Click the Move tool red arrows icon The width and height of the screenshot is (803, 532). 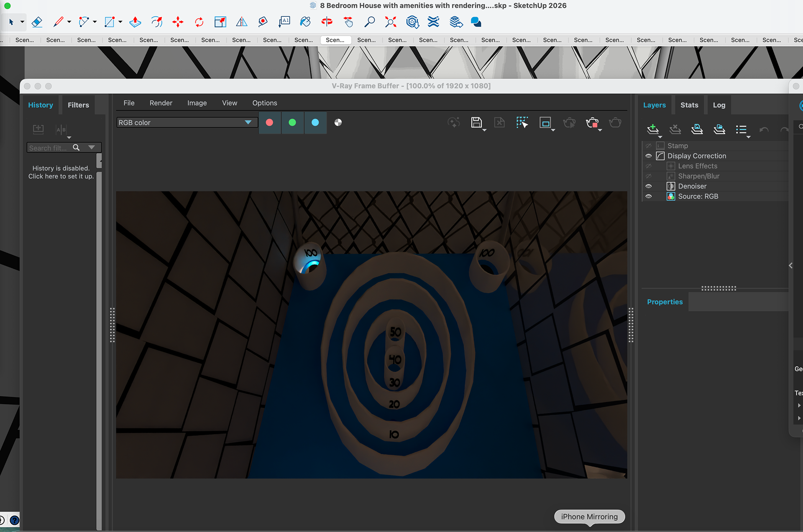[178, 22]
